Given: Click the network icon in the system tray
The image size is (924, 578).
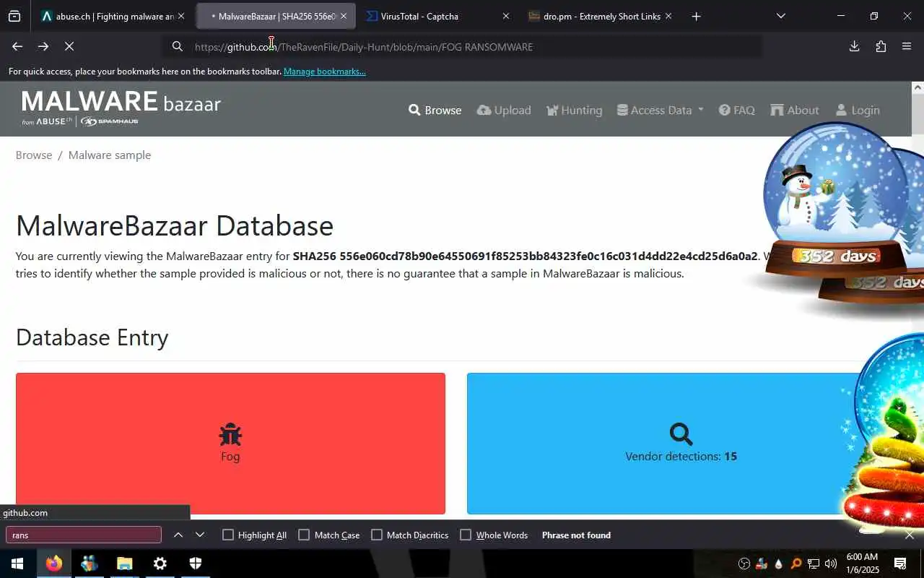Looking at the screenshot, I should click(x=814, y=564).
